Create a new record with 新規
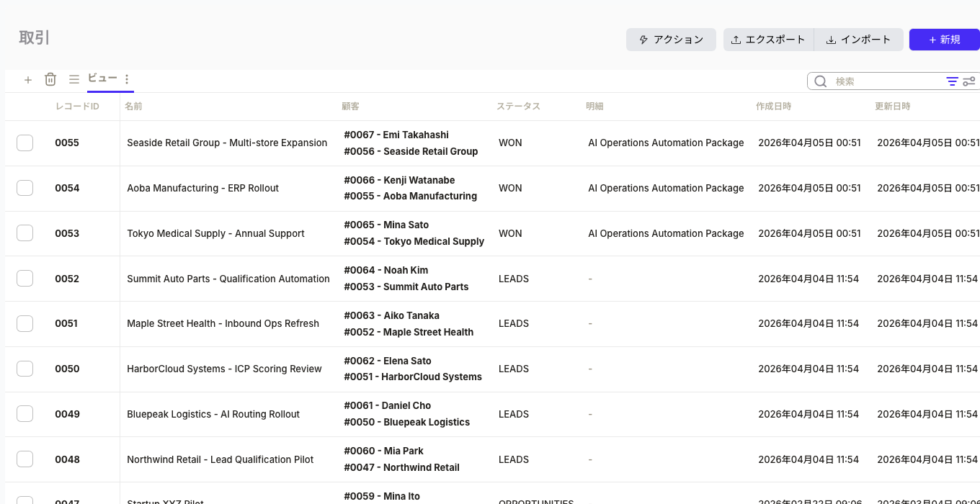The height and width of the screenshot is (504, 980). tap(944, 40)
